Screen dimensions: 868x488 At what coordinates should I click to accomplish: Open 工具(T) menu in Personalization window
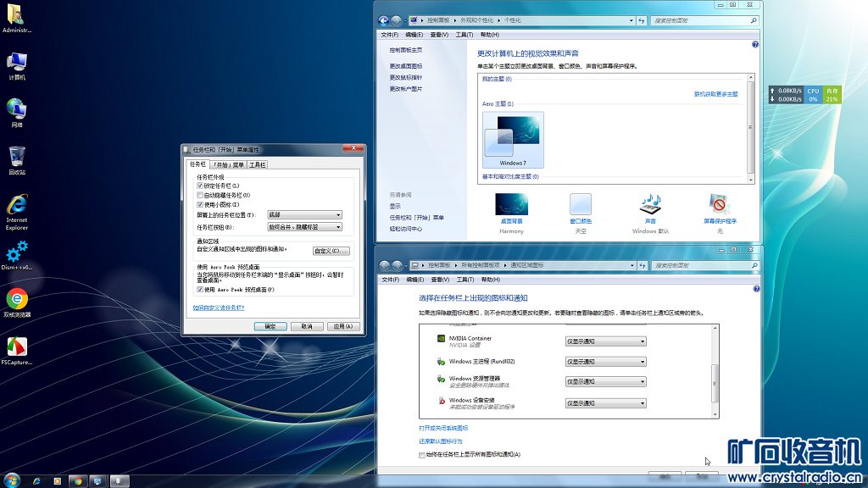[464, 35]
